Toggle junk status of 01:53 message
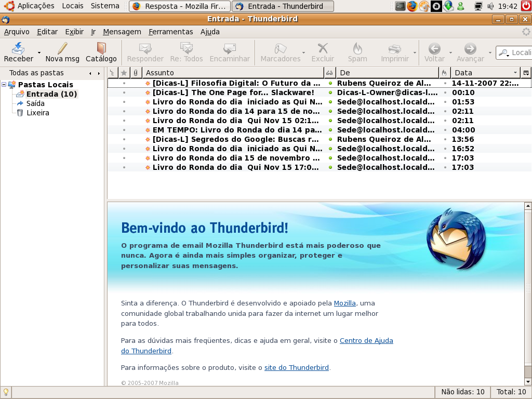Image resolution: width=532 pixels, height=399 pixels. [x=445, y=102]
